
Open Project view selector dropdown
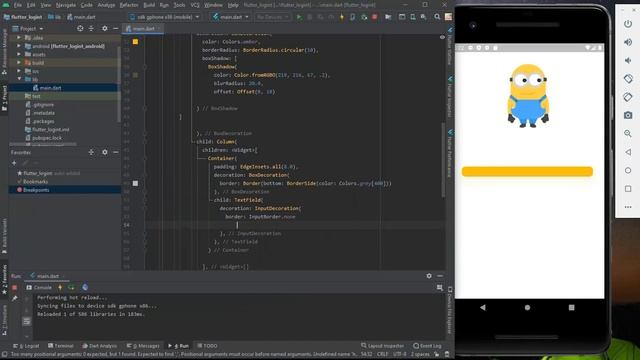tap(28, 29)
